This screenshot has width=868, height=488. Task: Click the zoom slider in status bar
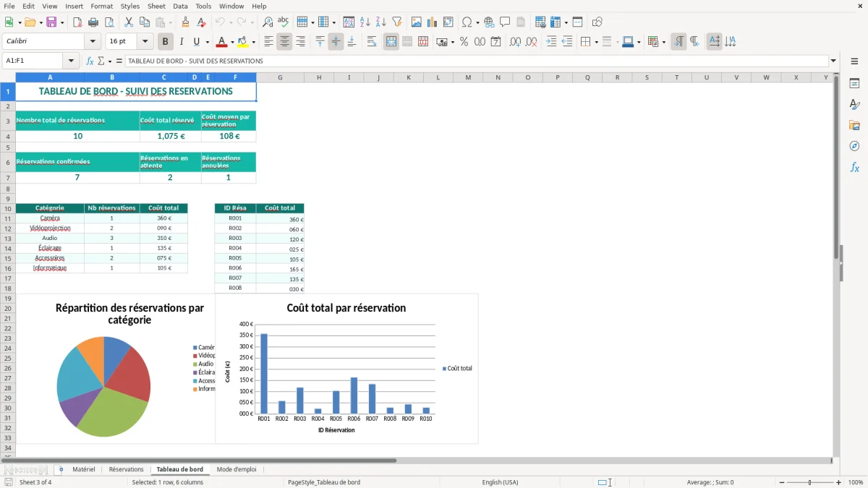tap(810, 482)
